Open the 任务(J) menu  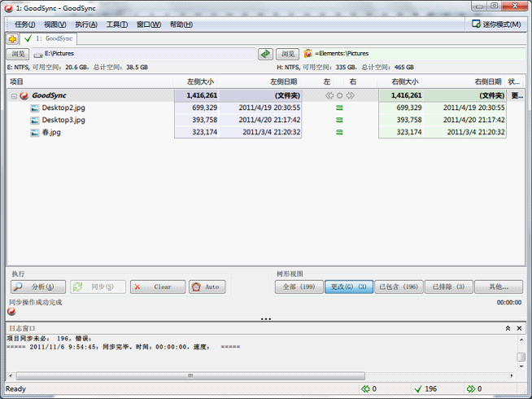(24, 24)
